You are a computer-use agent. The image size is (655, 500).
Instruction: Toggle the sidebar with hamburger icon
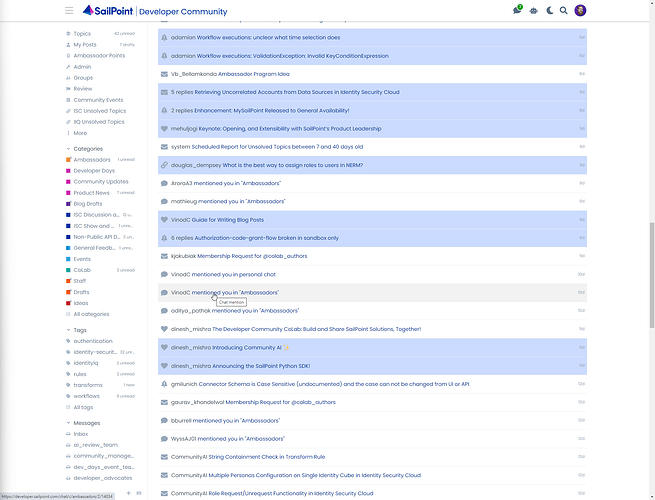tap(69, 10)
